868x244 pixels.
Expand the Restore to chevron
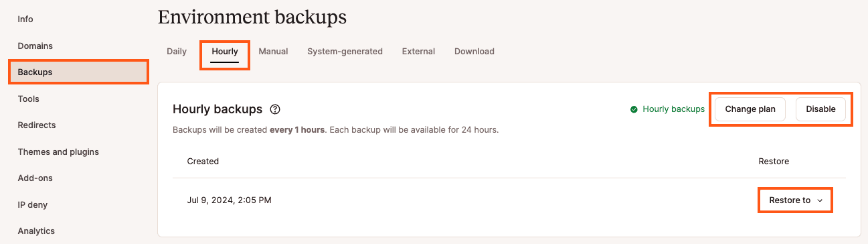[x=820, y=200]
